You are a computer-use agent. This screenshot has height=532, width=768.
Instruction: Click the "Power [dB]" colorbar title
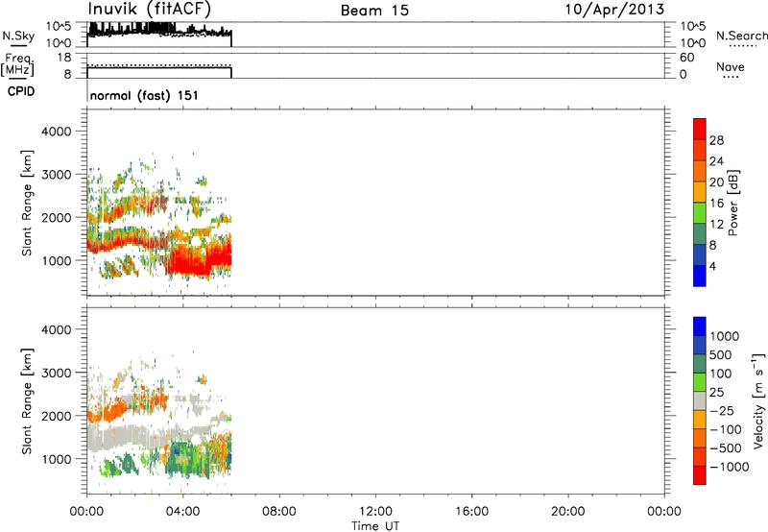[x=732, y=203]
